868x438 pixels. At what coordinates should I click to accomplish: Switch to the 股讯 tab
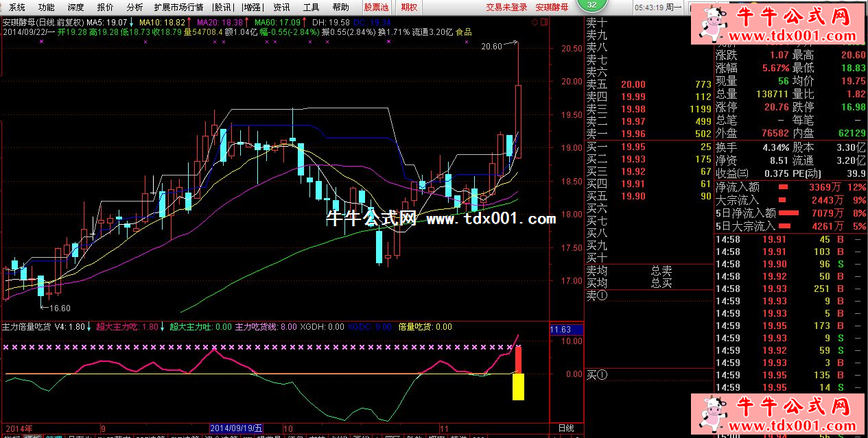pos(222,7)
